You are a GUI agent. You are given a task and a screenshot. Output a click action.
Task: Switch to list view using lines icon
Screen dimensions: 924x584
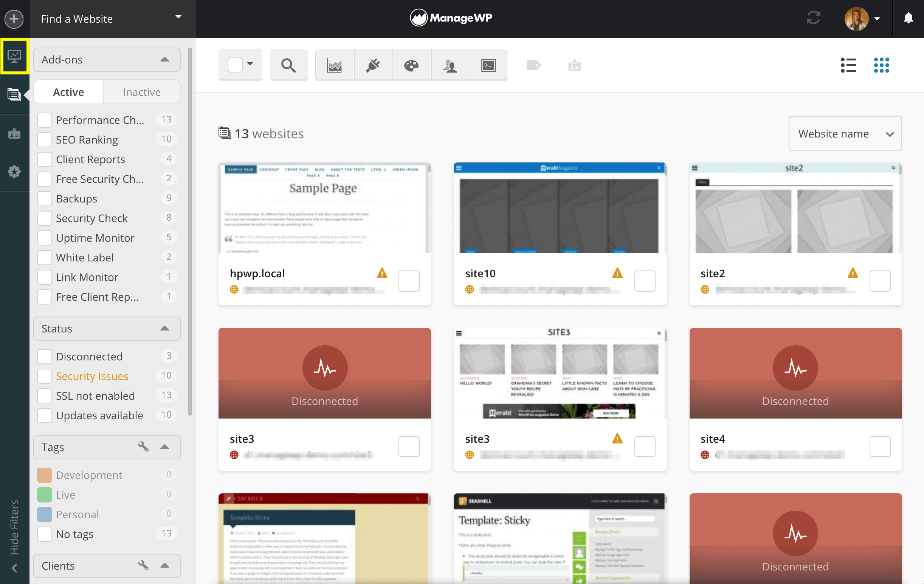point(848,65)
